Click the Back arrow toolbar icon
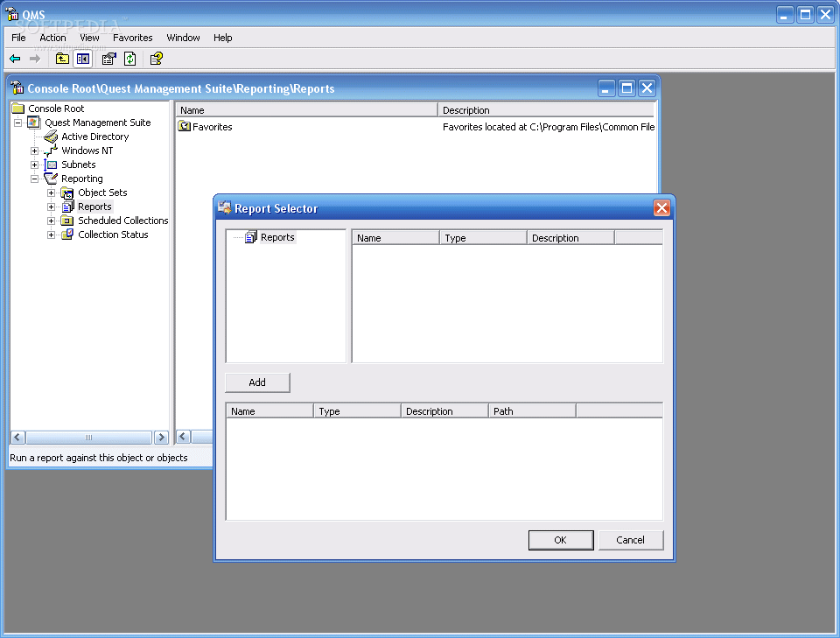Screen dimensions: 840x638 coord(15,59)
